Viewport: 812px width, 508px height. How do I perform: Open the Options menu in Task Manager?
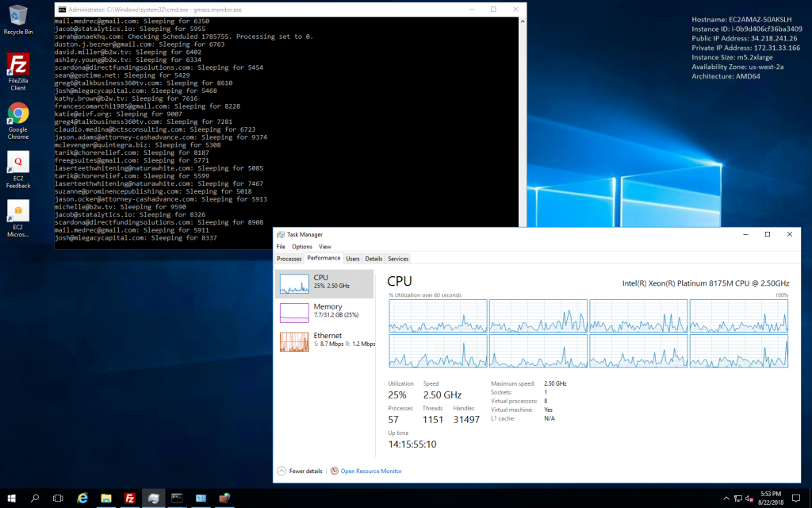(301, 247)
